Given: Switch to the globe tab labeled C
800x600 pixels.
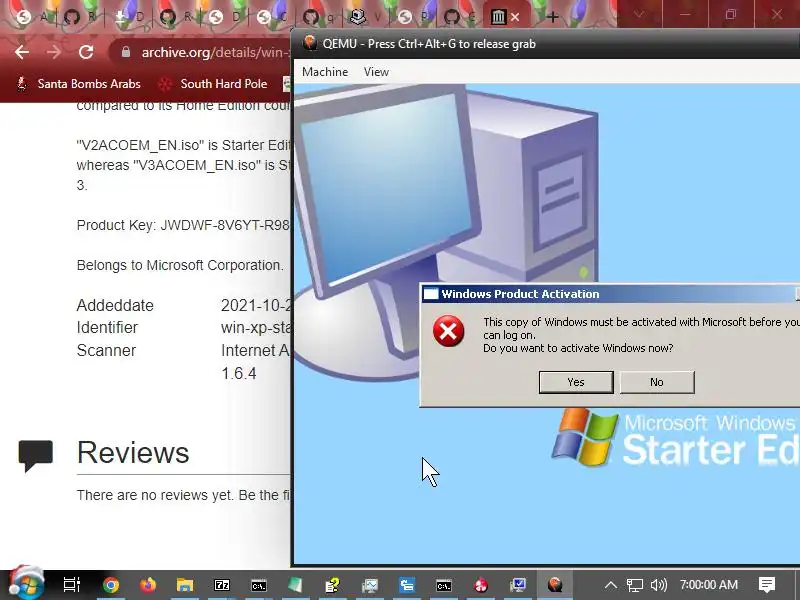Looking at the screenshot, I should [271, 17].
